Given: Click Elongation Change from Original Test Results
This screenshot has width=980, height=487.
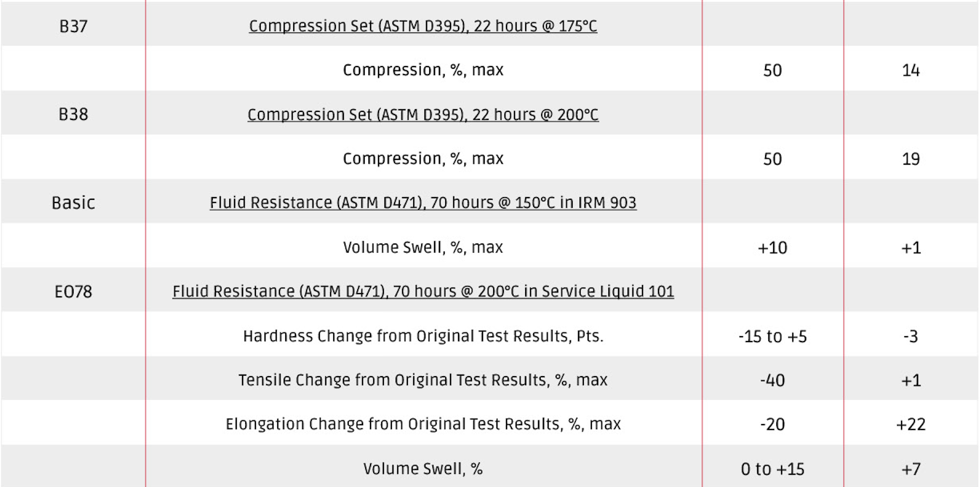Looking at the screenshot, I should click(x=423, y=424).
